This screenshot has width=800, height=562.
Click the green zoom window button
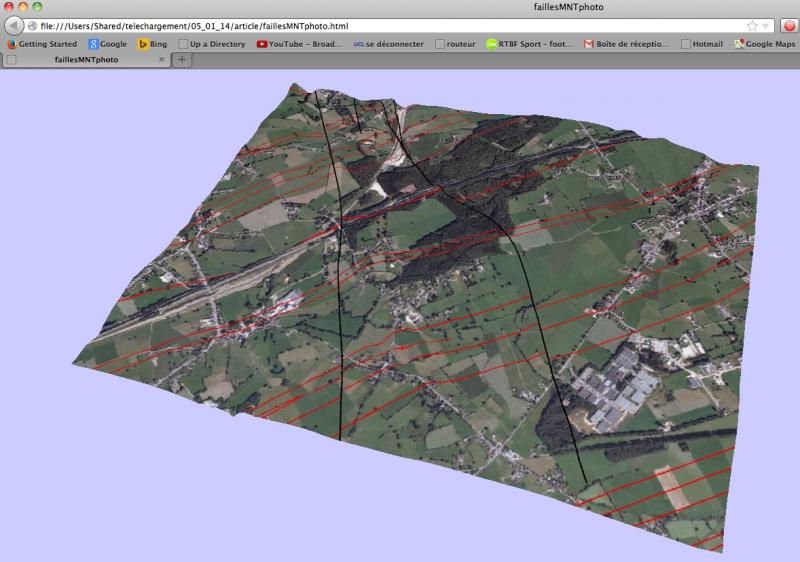point(38,7)
